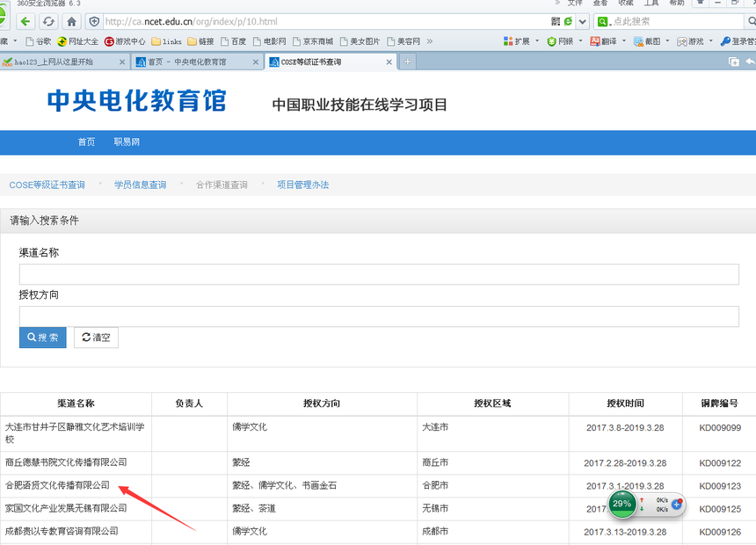The height and width of the screenshot is (545, 756).
Task: Close the hao123 tab
Action: (x=122, y=62)
